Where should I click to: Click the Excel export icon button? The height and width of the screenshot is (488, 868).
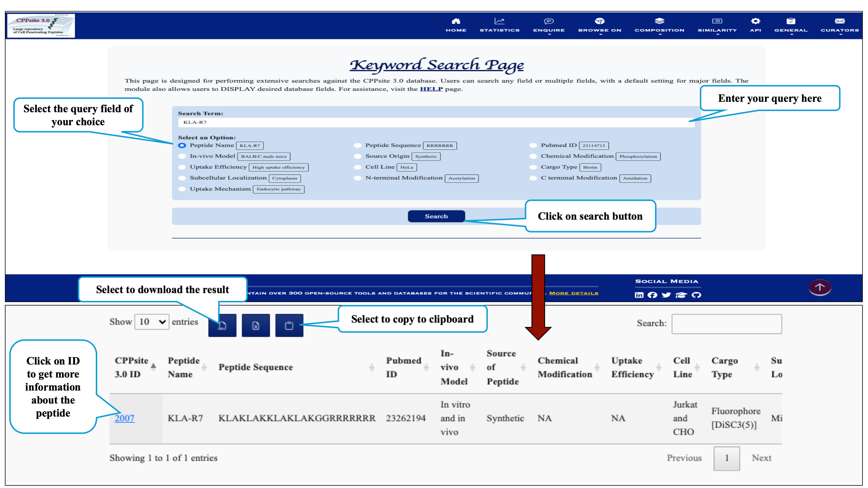pos(255,325)
